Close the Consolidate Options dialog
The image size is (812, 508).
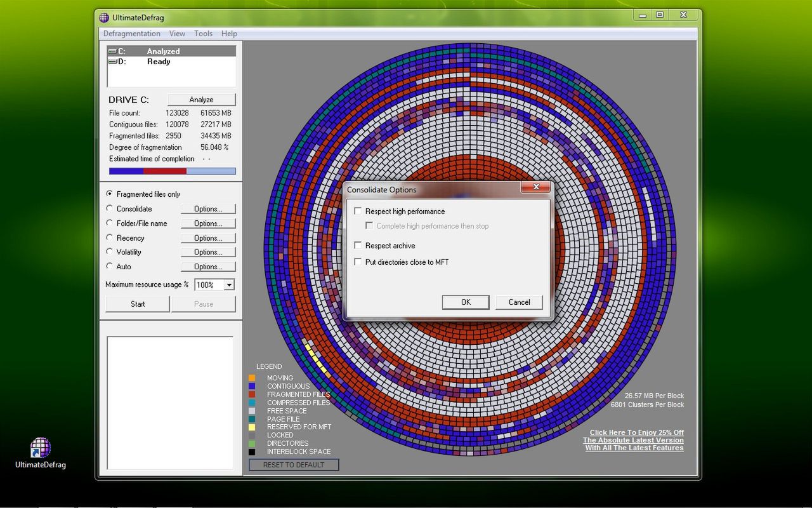[x=537, y=187]
